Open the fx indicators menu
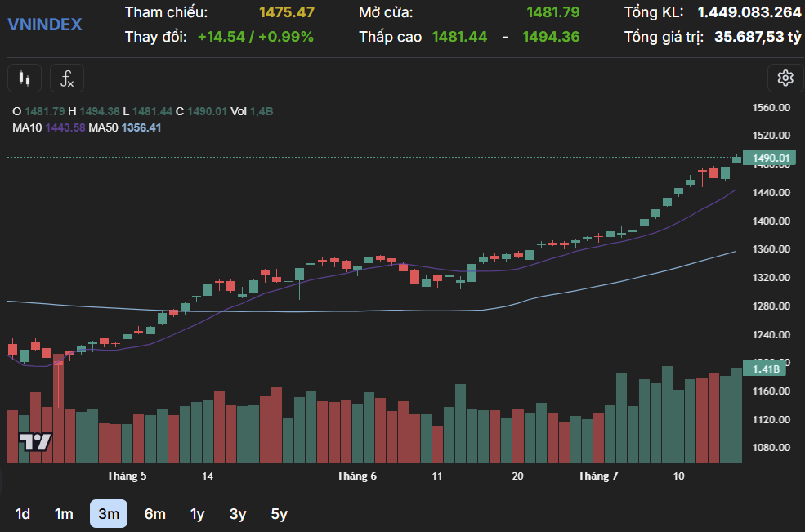The image size is (805, 532). pos(67,78)
